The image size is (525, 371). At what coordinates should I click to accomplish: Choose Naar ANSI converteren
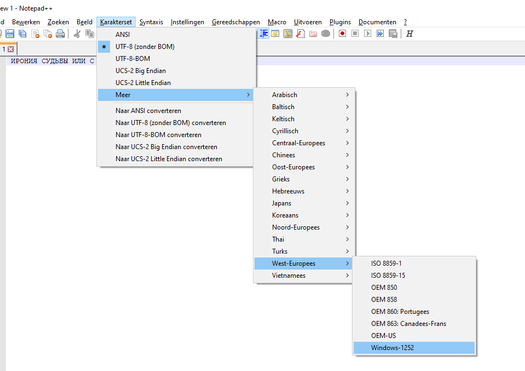(176, 111)
